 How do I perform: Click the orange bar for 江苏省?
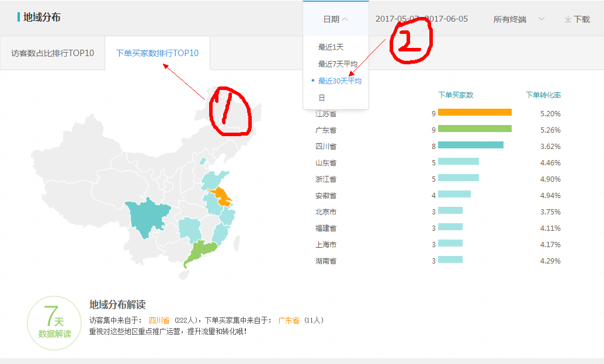point(475,112)
